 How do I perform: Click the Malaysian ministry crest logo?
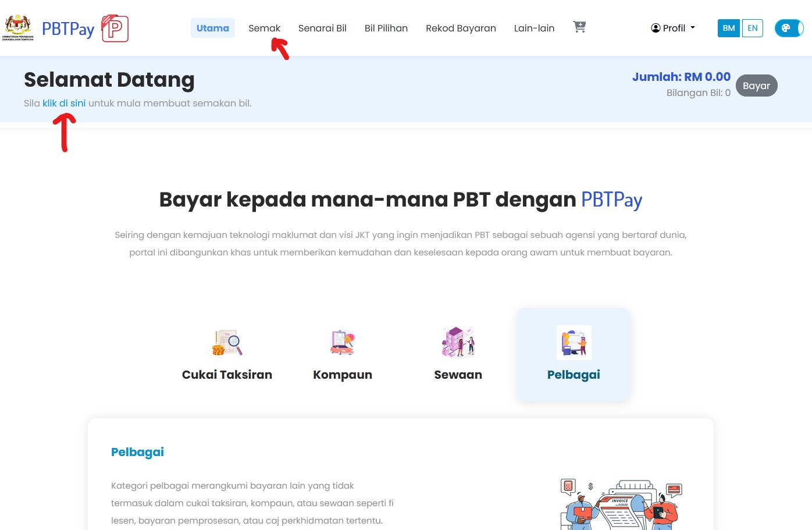(18, 27)
